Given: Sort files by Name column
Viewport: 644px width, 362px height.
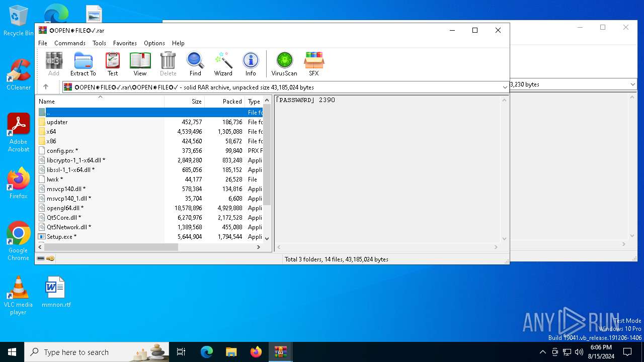Looking at the screenshot, I should [x=100, y=101].
